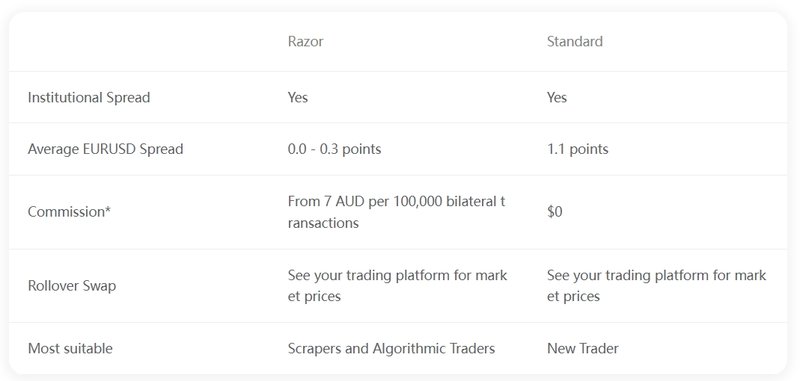The image size is (800, 381).
Task: Select the Standard column header
Action: point(574,41)
